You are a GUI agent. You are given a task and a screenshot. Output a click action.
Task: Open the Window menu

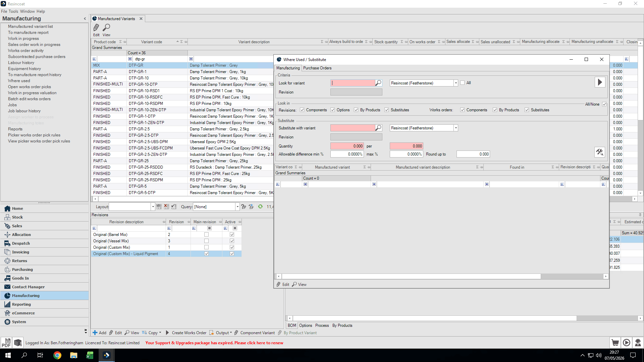tap(28, 11)
